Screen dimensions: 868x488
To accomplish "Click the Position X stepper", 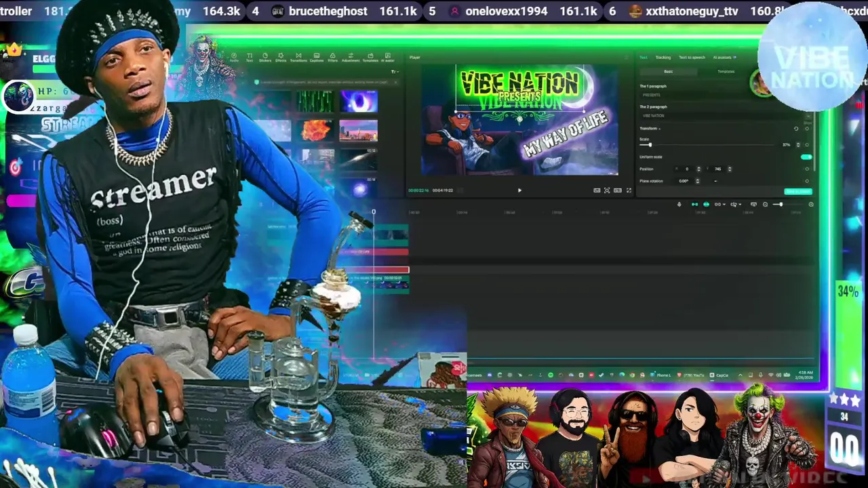I will click(x=698, y=169).
